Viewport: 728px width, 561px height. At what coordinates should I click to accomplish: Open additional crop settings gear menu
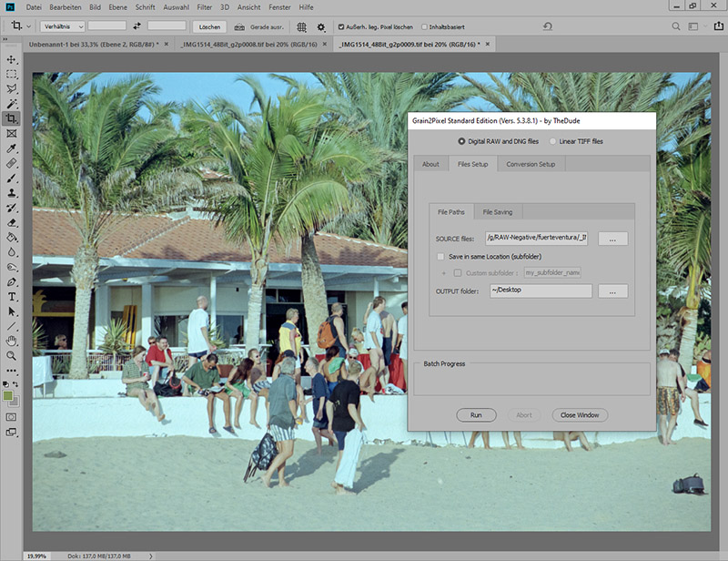tap(320, 27)
